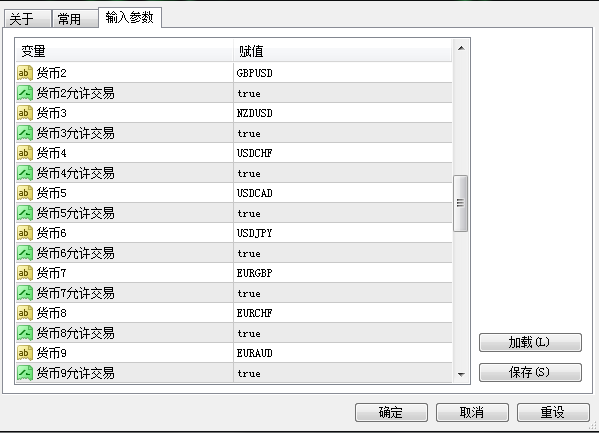
Task: Select the string icon next to 货币9
Action: pyautogui.click(x=24, y=353)
